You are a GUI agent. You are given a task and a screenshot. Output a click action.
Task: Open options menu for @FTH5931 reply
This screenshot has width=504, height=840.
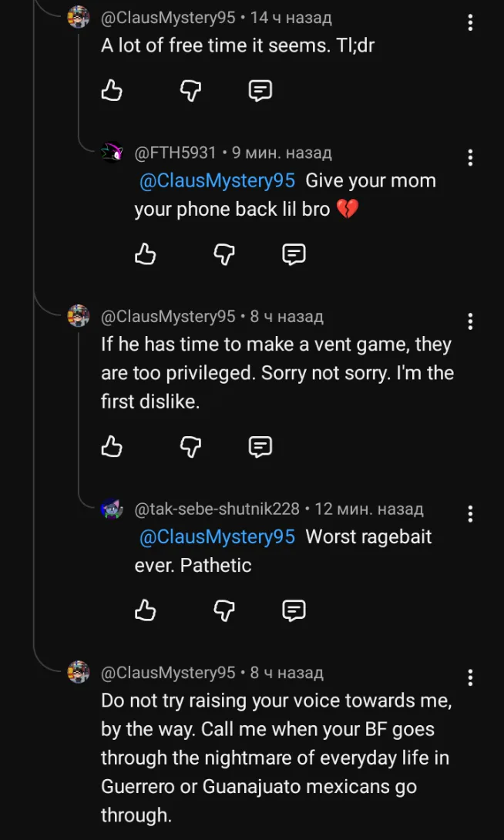click(x=470, y=158)
